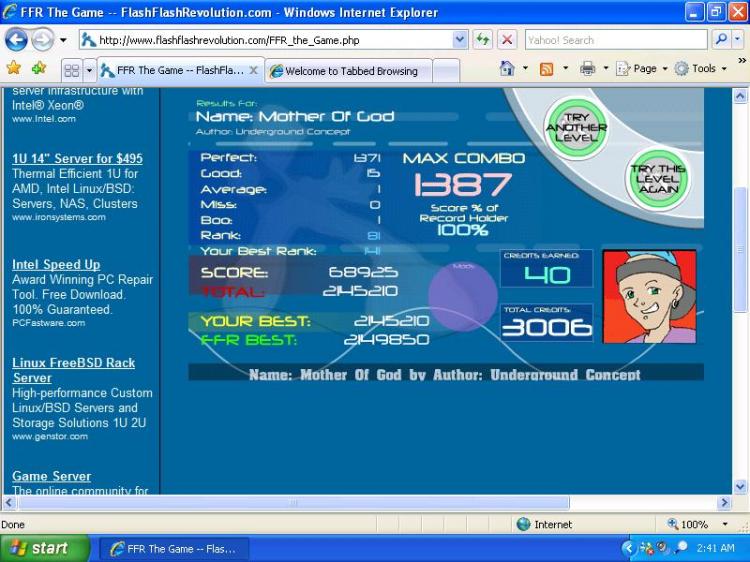
Task: Click the PCFastware.com ad URL
Action: [49, 323]
